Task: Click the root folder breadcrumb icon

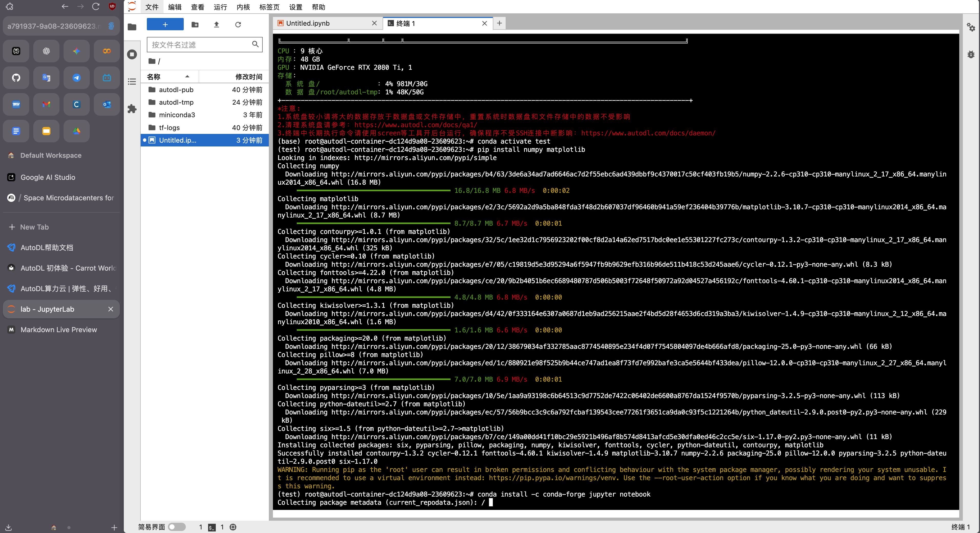Action: click(152, 61)
